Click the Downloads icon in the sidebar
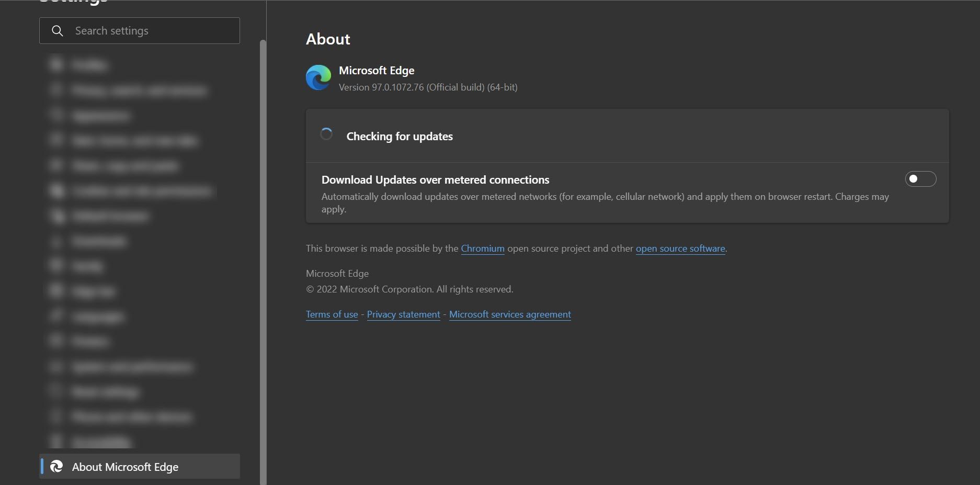The image size is (980, 485). (x=56, y=241)
